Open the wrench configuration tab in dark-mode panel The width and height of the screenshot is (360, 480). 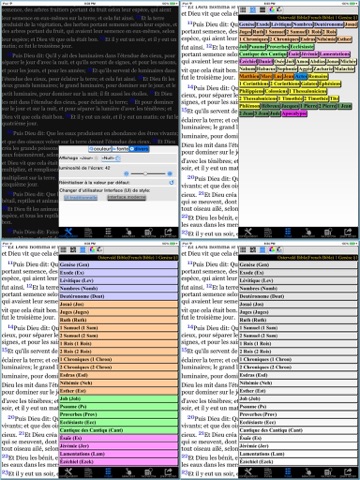[68, 232]
